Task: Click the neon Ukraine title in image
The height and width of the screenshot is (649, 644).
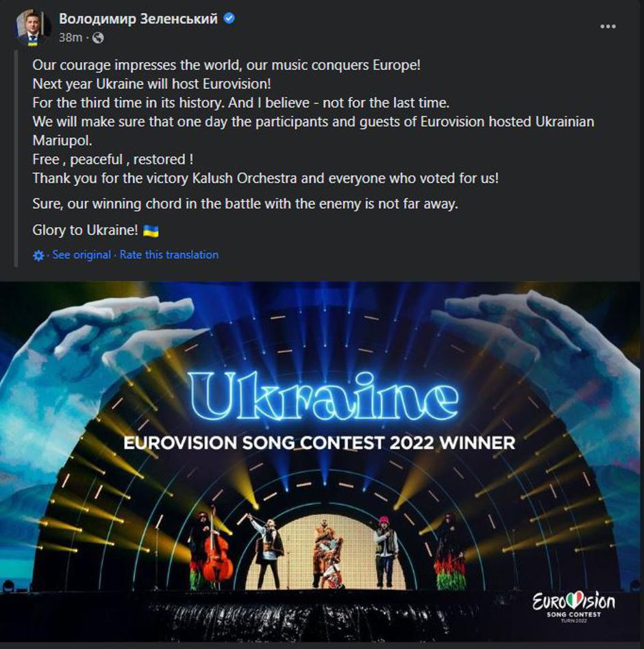Action: pos(323,397)
